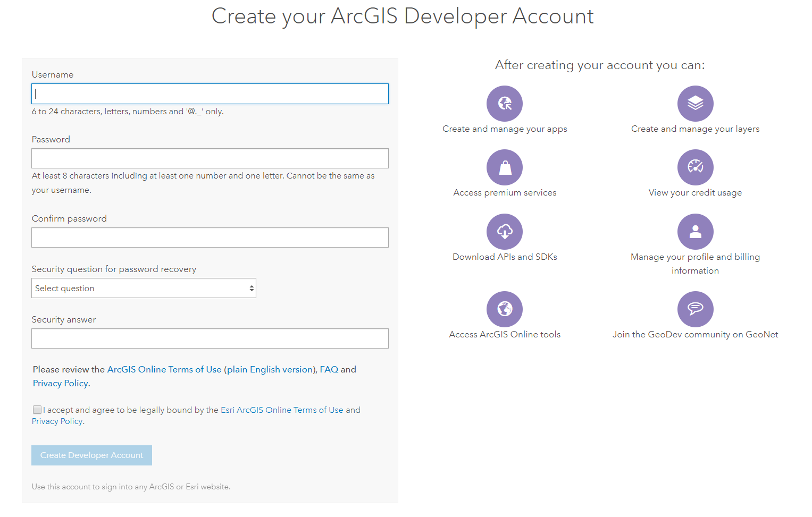This screenshot has width=812, height=517.
Task: Click the 'Confirm password' field label
Action: (69, 218)
